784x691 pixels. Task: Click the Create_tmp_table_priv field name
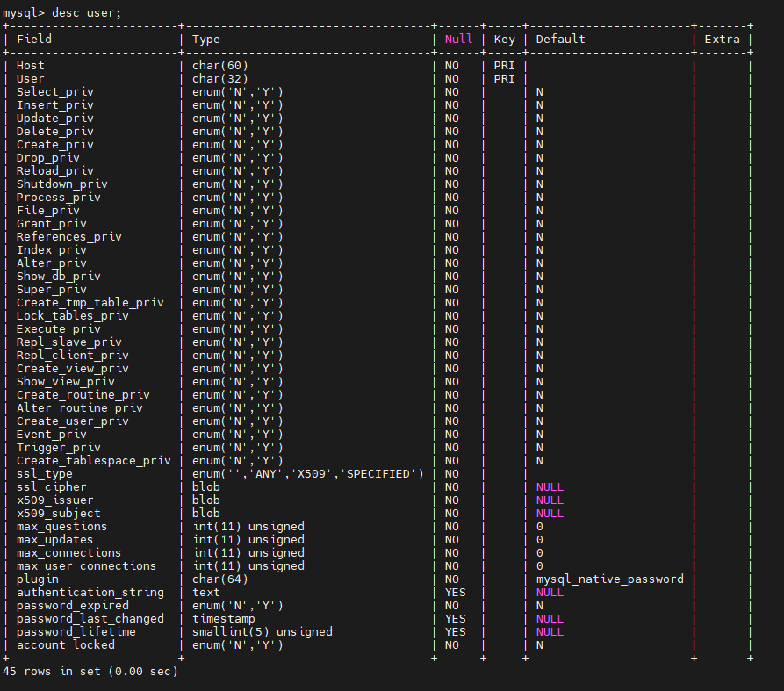[x=90, y=303]
